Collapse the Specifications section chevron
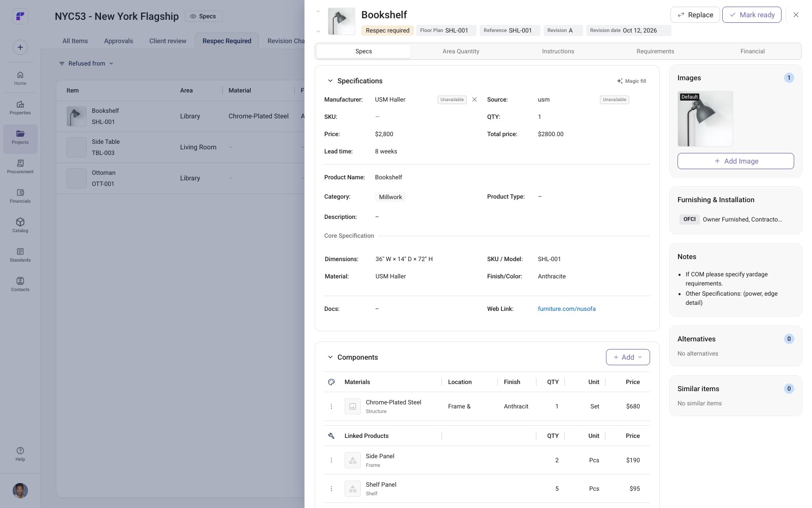The height and width of the screenshot is (508, 812). (330, 81)
